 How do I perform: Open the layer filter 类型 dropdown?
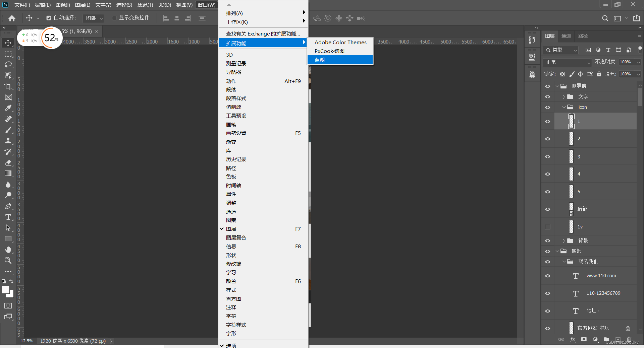[x=560, y=50]
